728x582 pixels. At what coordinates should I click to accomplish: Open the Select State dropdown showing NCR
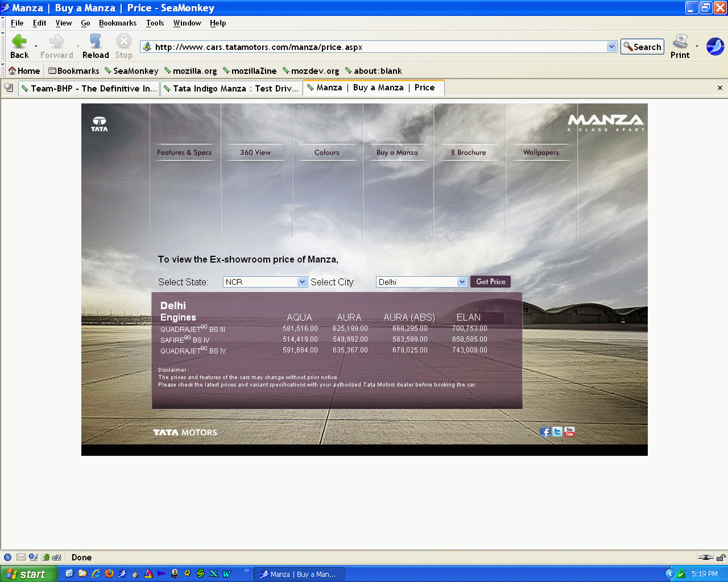click(x=266, y=282)
